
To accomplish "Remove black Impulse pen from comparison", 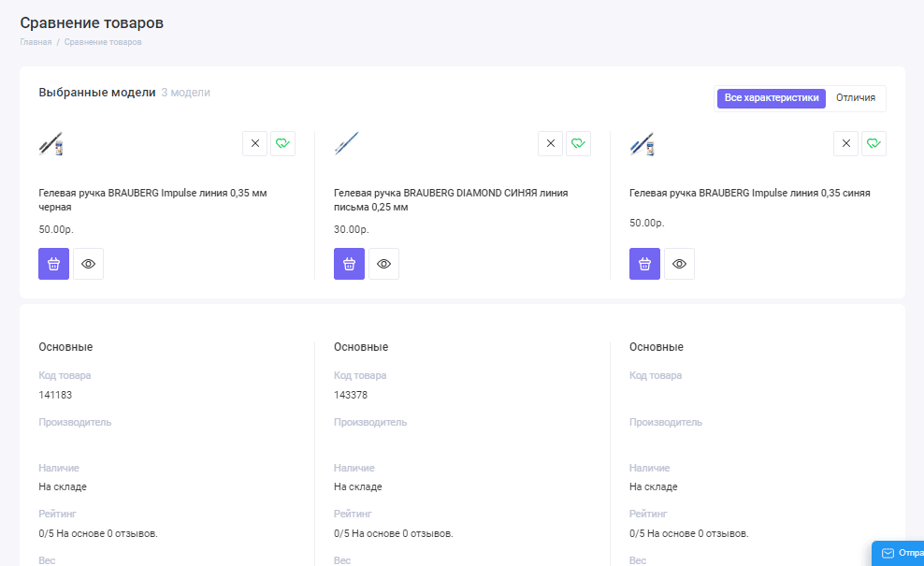I will [254, 143].
